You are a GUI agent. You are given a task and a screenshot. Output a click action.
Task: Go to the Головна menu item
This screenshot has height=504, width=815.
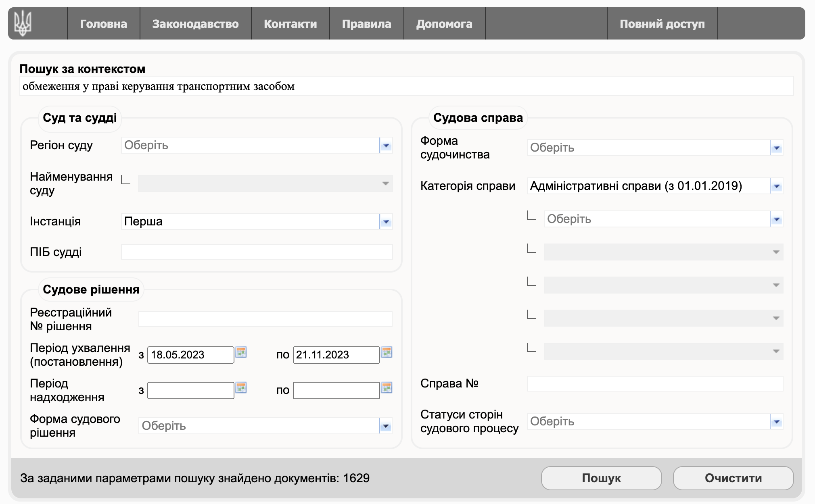pos(103,24)
